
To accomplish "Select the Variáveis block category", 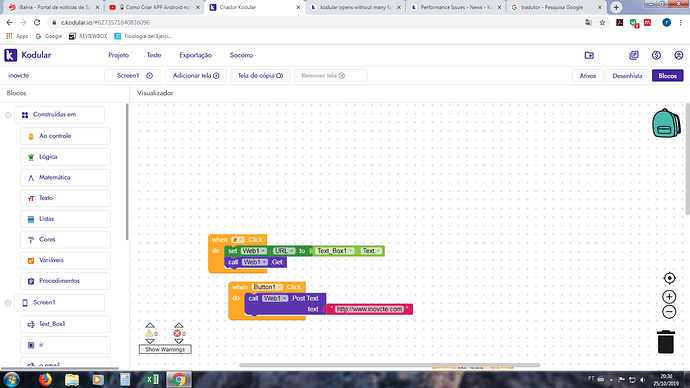I will pos(65,260).
